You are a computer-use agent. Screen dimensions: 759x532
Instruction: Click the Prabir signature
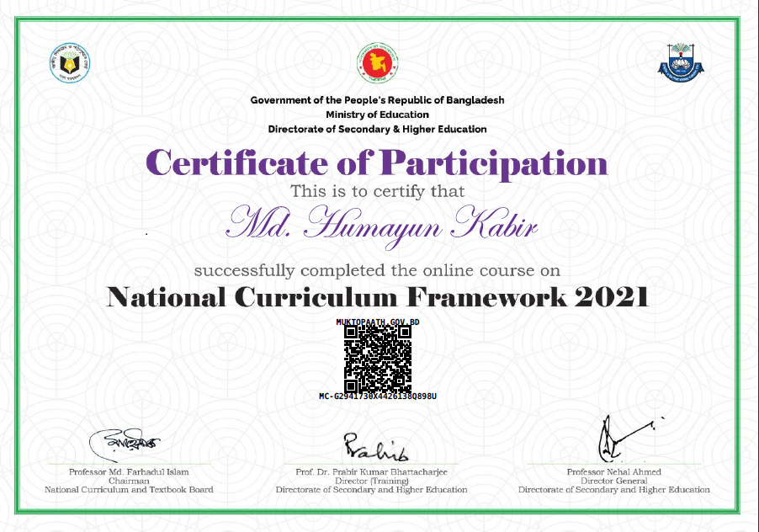375,446
